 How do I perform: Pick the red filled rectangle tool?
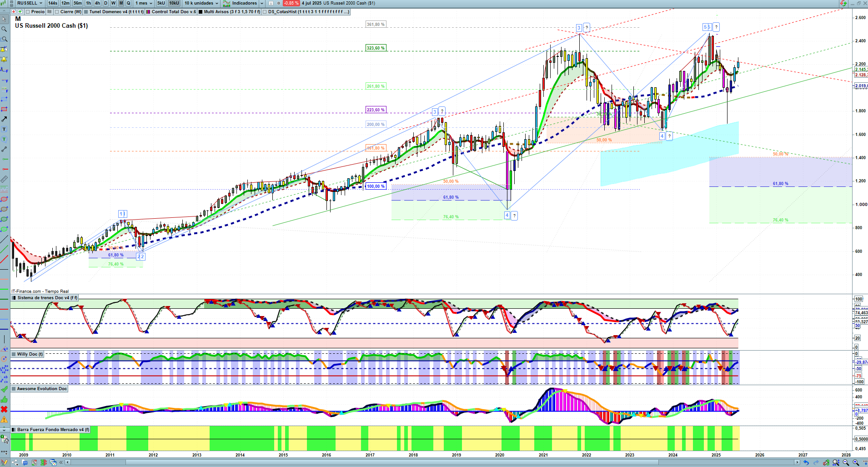point(4,109)
